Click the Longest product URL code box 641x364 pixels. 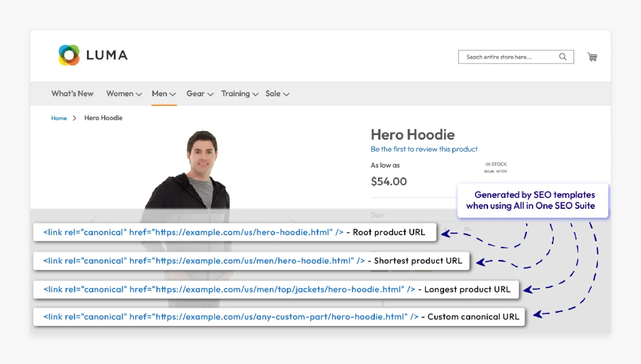[275, 289]
